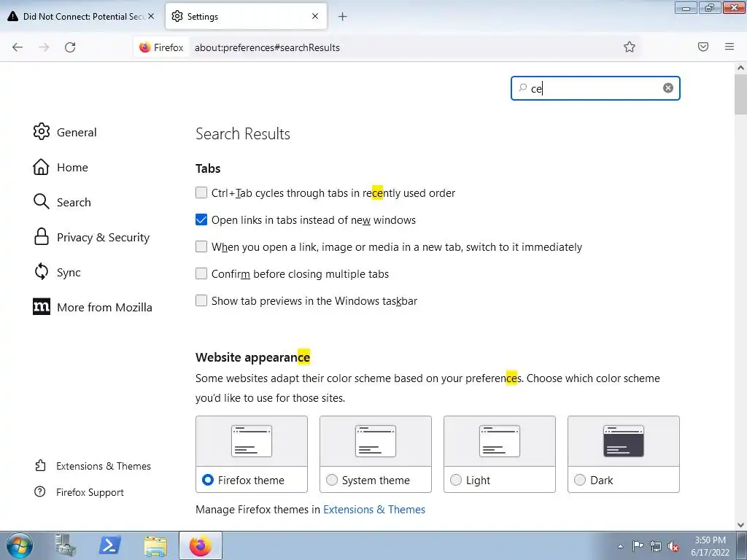Open More from Mozilla category

[93, 307]
